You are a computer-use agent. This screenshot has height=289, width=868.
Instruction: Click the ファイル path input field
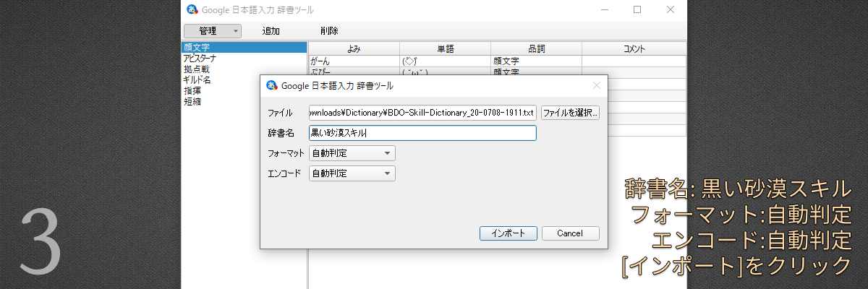coord(422,113)
